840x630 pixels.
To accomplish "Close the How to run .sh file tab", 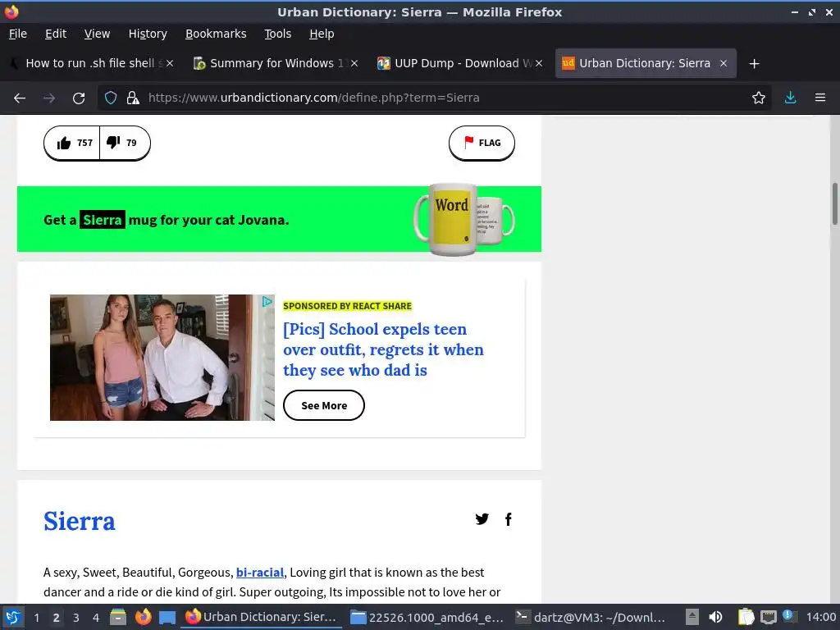I will pos(170,63).
